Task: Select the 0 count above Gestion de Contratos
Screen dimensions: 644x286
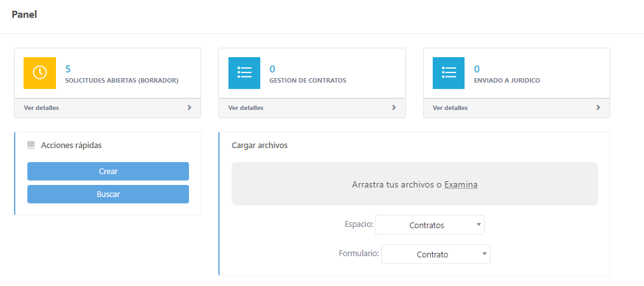Action: [272, 69]
